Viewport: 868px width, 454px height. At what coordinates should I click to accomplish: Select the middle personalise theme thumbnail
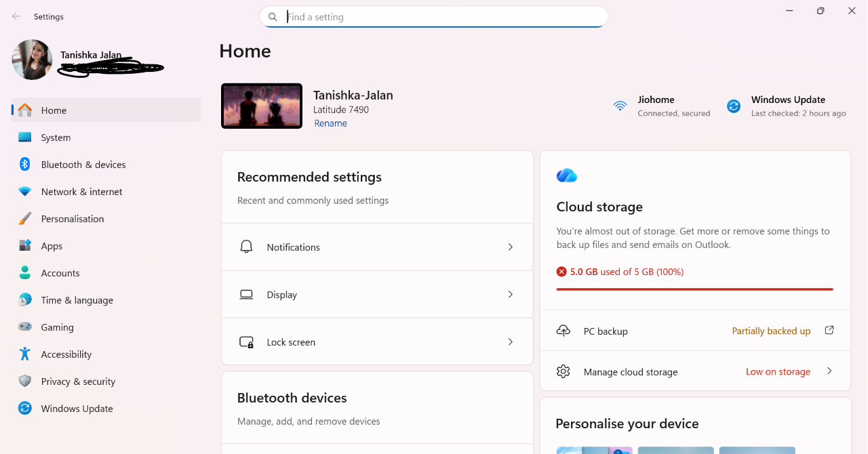[x=675, y=450]
